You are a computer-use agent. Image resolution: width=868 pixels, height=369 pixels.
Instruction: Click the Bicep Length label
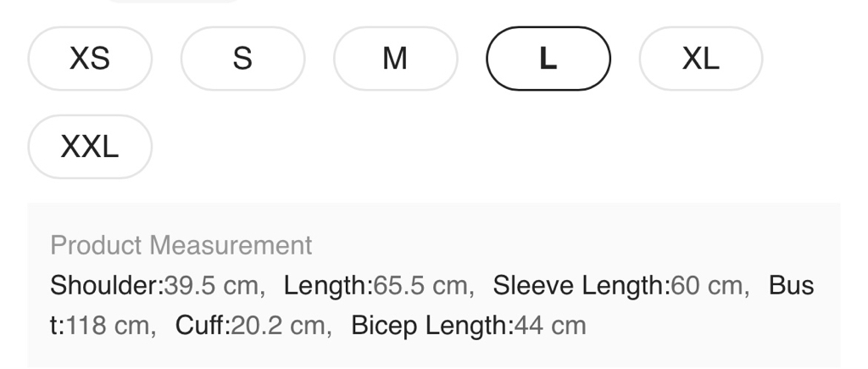click(431, 324)
